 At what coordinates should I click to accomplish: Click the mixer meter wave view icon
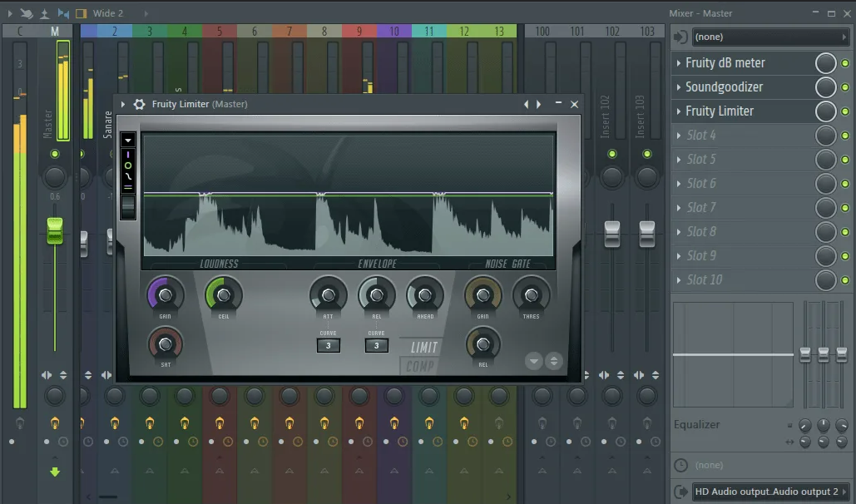[45, 13]
